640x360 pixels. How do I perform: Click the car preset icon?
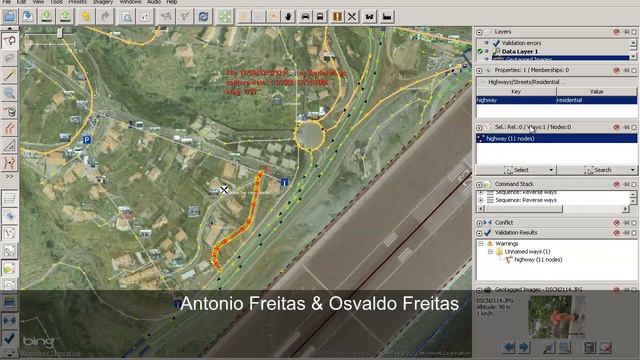305,17
